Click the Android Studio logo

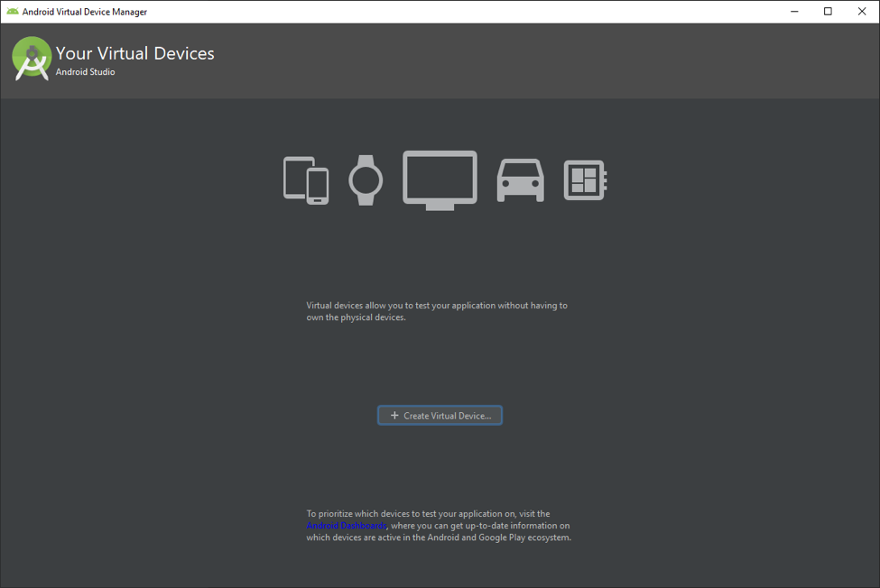[x=32, y=59]
